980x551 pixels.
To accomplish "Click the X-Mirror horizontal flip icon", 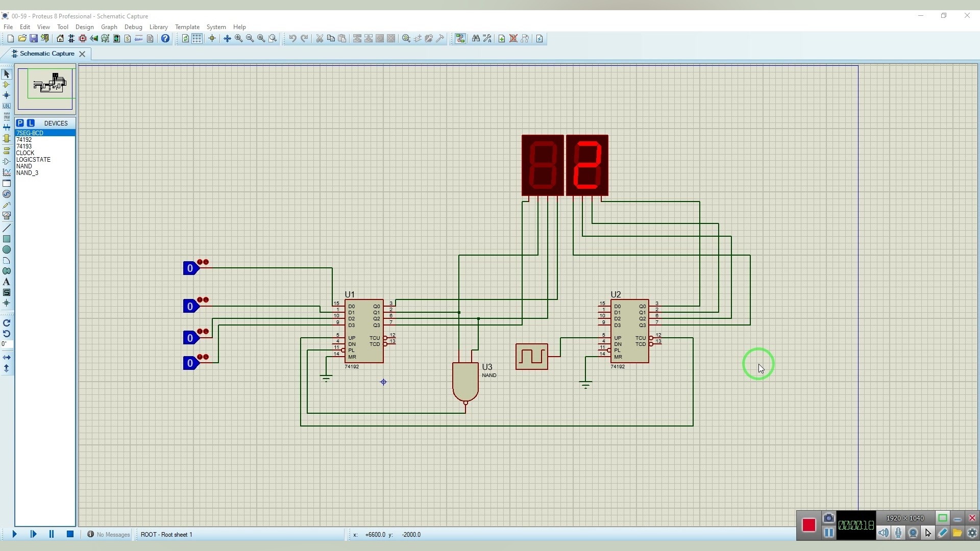I will pyautogui.click(x=7, y=358).
